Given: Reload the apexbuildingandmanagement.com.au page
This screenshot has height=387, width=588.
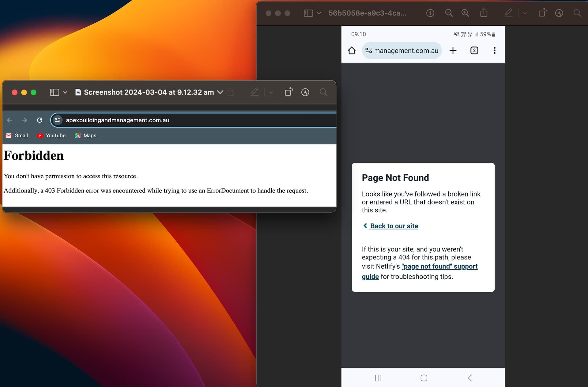Looking at the screenshot, I should [x=40, y=120].
